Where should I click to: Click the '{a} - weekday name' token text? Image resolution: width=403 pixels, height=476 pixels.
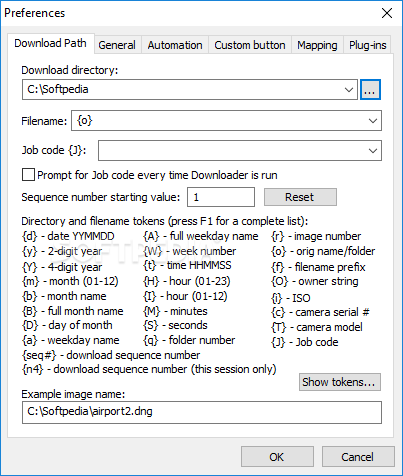[x=71, y=340]
